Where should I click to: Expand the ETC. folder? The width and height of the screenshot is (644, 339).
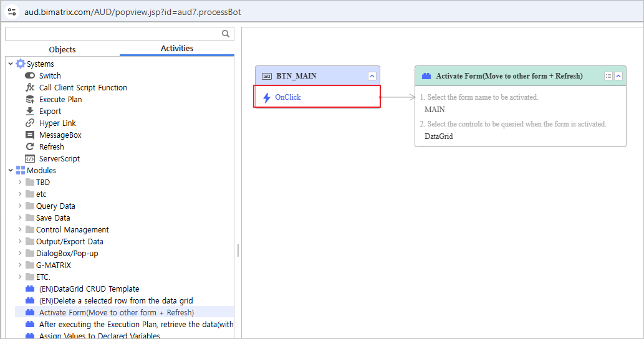(20, 277)
